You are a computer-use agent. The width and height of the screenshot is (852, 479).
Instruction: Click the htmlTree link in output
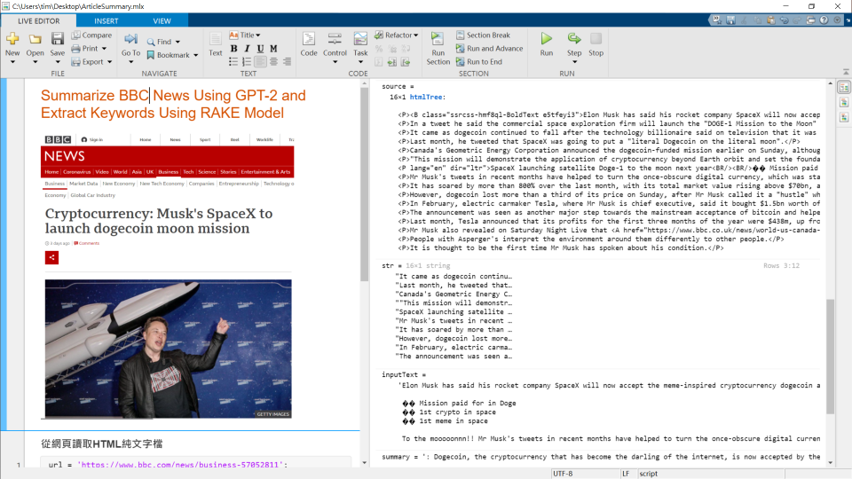[425, 97]
